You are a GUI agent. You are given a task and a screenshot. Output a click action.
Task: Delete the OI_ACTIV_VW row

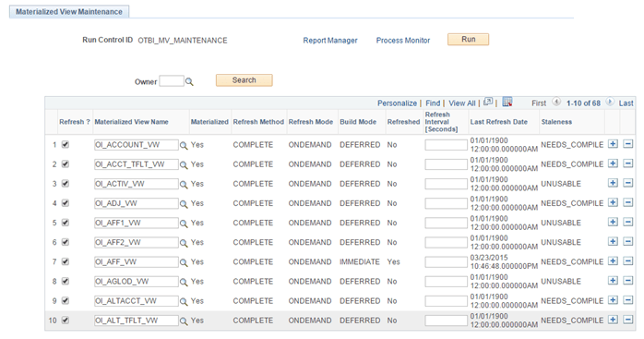[x=628, y=183]
